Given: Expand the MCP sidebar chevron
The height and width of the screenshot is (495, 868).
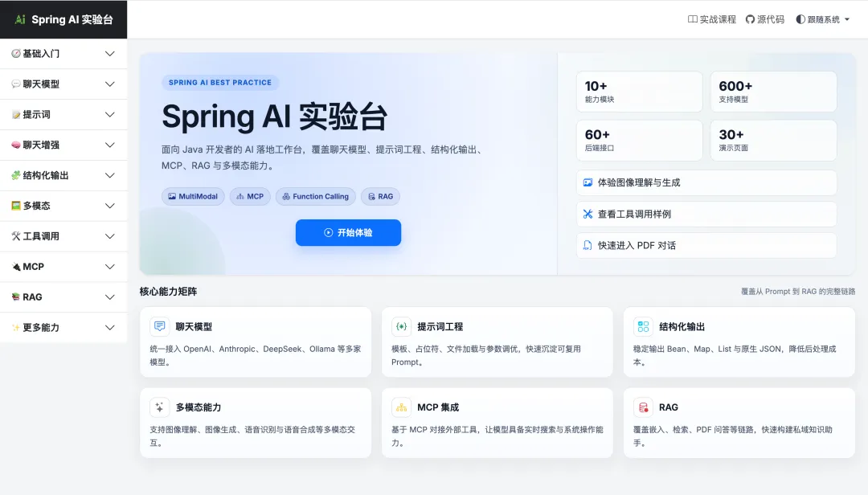Looking at the screenshot, I should click(109, 267).
